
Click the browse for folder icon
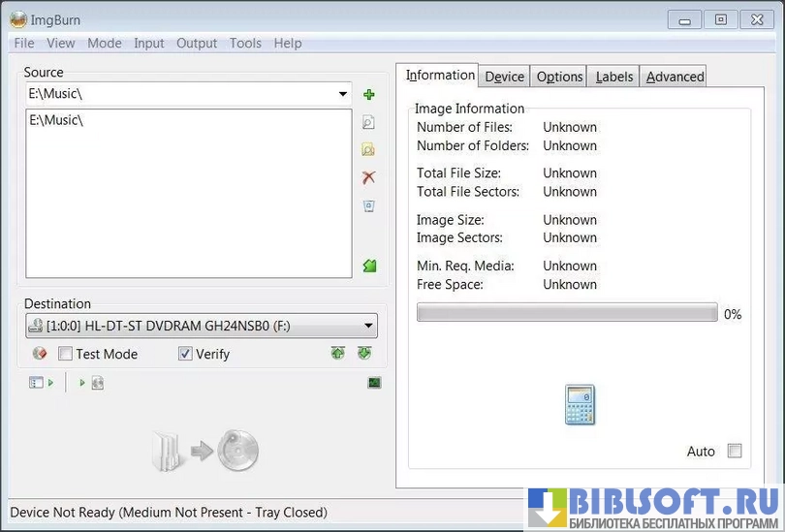(x=368, y=150)
